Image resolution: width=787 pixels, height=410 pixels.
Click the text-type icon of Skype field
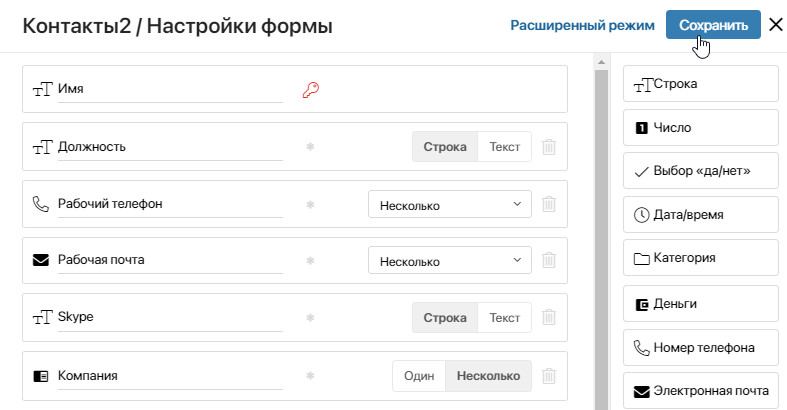coord(42,318)
